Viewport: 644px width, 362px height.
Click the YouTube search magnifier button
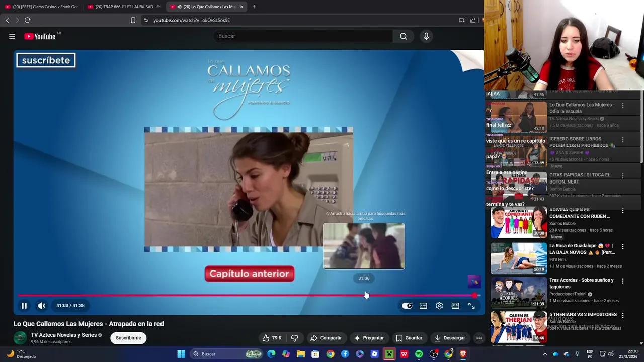pos(404,36)
